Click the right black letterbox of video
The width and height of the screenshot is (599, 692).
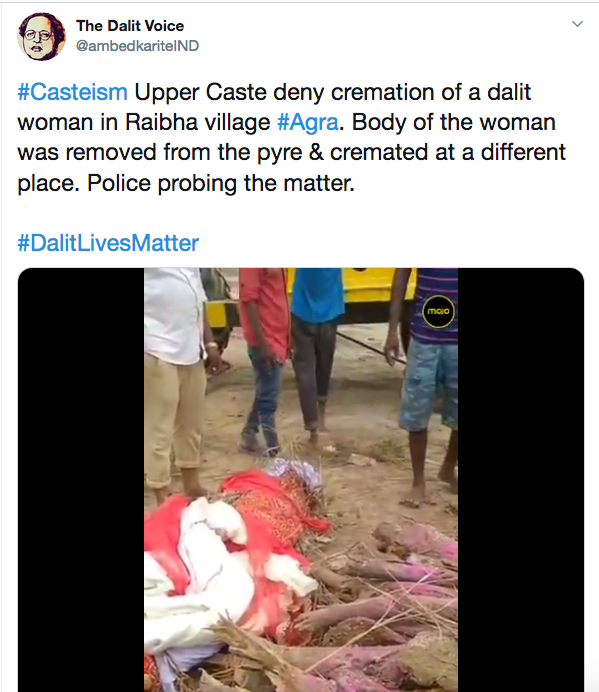[521, 480]
